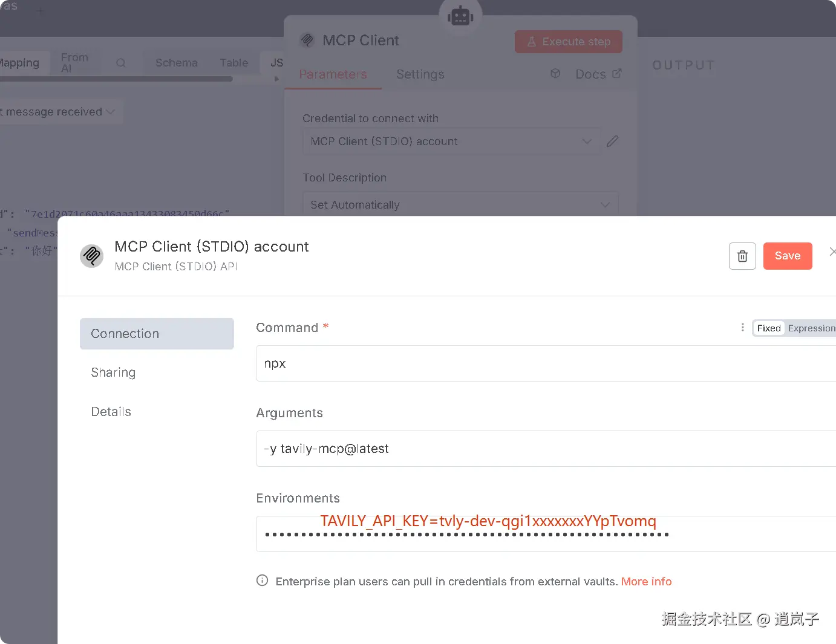Edit credential with the pencil icon
Viewport: 836px width, 644px height.
pyautogui.click(x=613, y=141)
